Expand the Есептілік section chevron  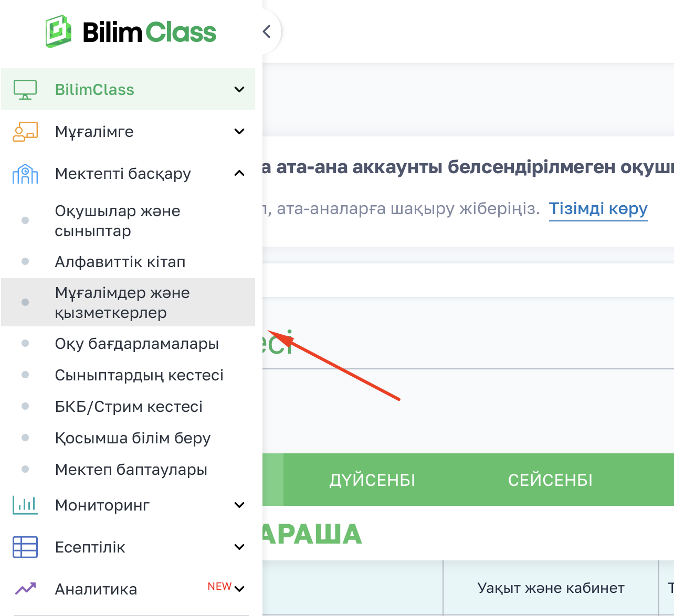(239, 547)
